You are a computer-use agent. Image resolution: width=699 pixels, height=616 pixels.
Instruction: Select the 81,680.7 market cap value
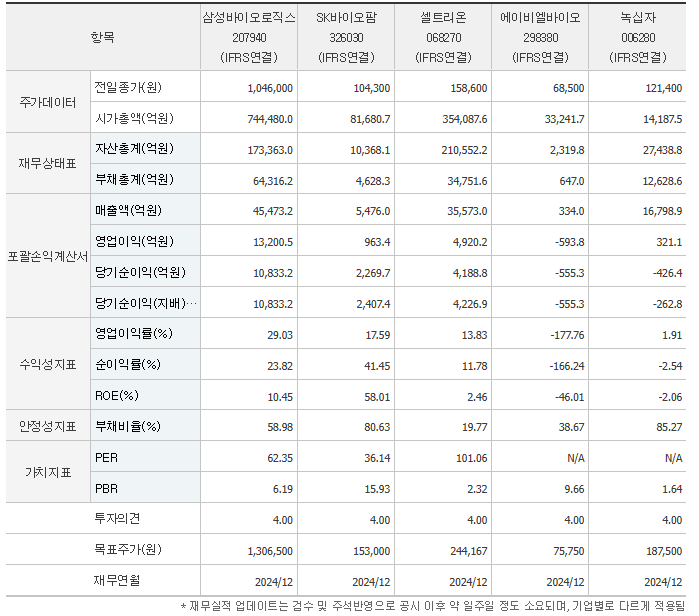pos(370,119)
